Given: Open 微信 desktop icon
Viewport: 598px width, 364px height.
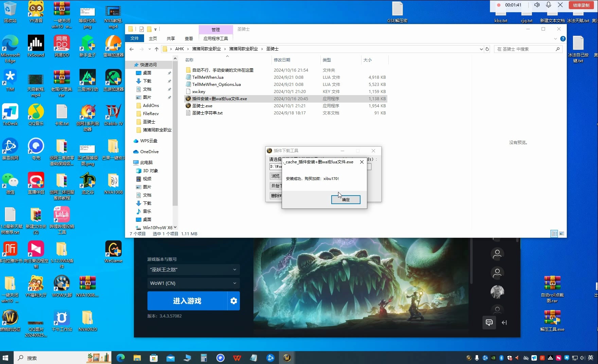Looking at the screenshot, I should [10, 183].
